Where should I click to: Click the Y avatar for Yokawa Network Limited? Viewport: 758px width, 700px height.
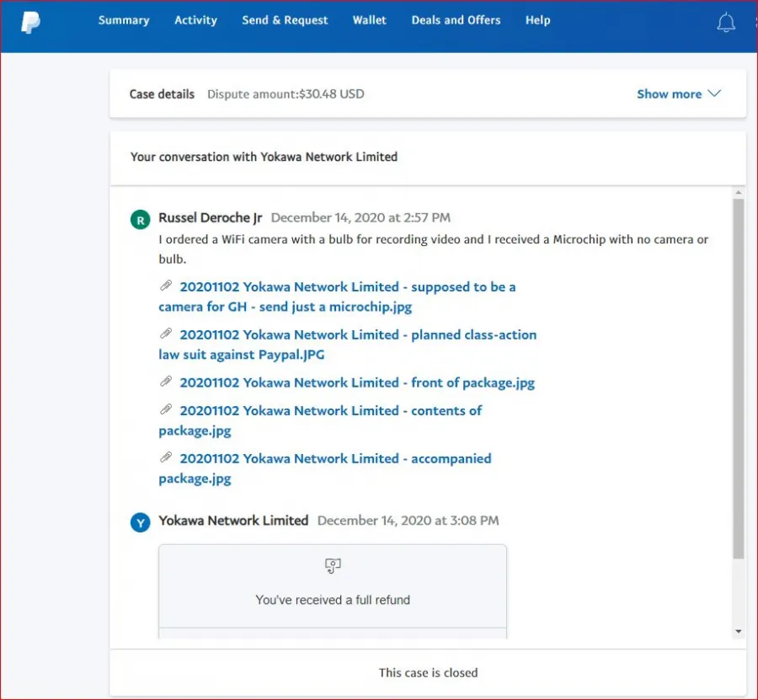140,522
